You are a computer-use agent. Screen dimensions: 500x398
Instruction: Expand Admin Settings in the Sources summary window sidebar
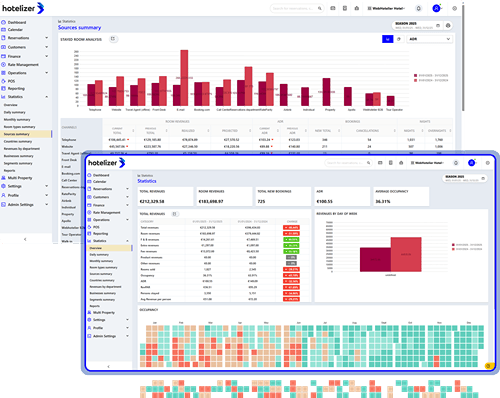(x=46, y=204)
